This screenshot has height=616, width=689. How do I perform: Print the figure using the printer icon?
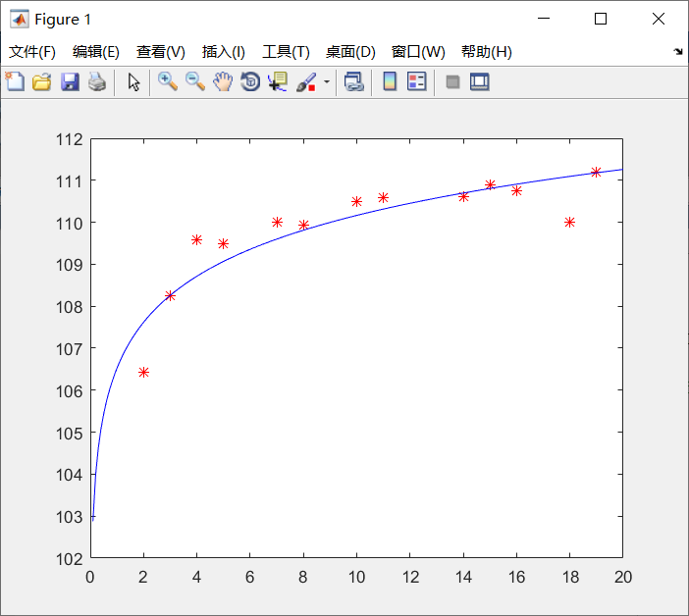[96, 82]
